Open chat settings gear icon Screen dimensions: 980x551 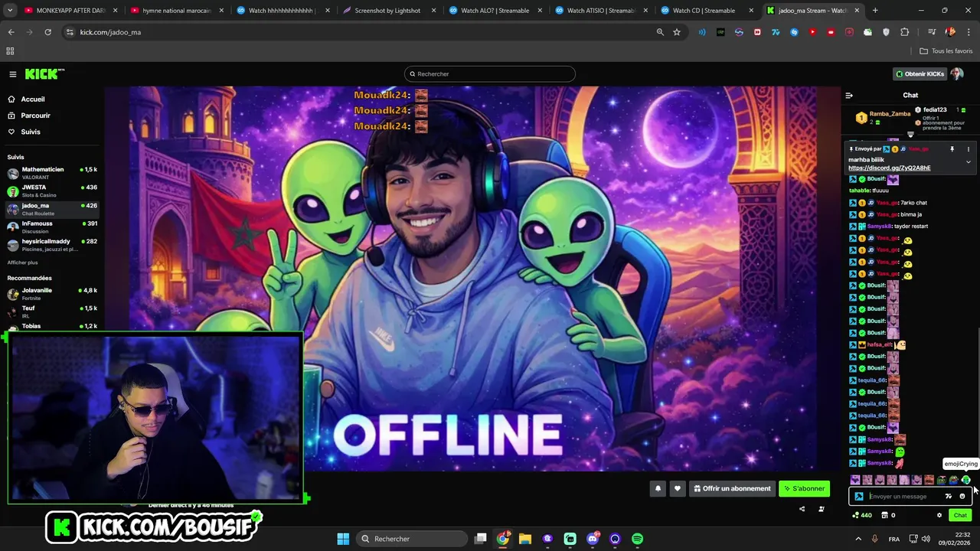pyautogui.click(x=939, y=515)
